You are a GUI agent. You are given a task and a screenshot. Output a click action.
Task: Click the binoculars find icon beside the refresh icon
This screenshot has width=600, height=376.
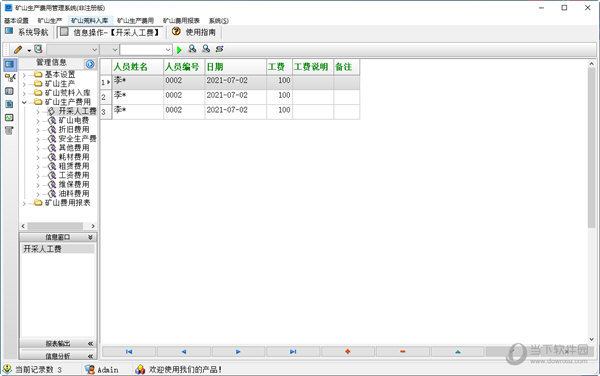tap(206, 49)
